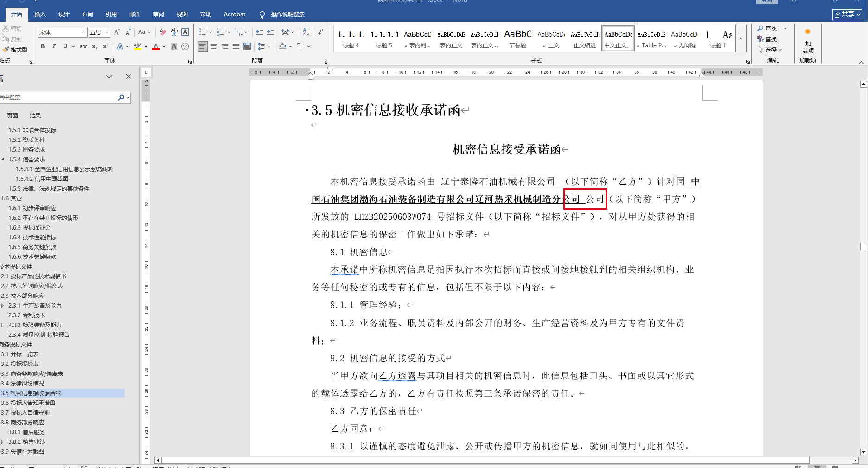Toggle italic formatting

pos(54,46)
